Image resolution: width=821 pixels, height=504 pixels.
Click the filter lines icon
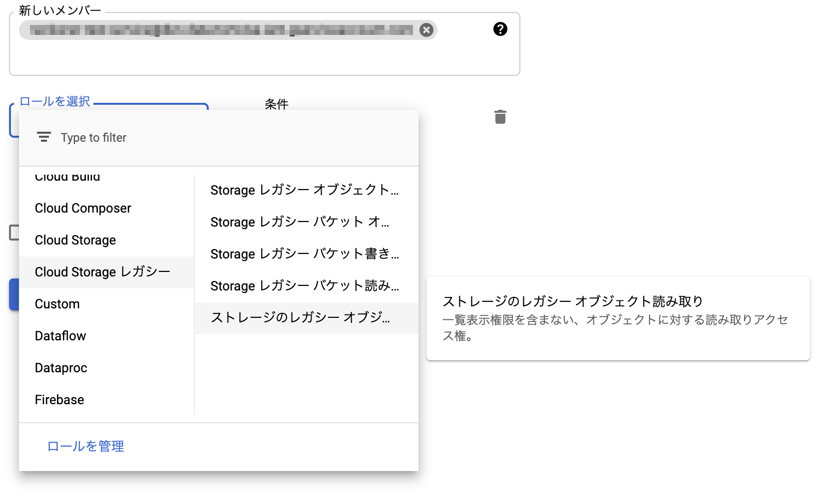tap(44, 137)
